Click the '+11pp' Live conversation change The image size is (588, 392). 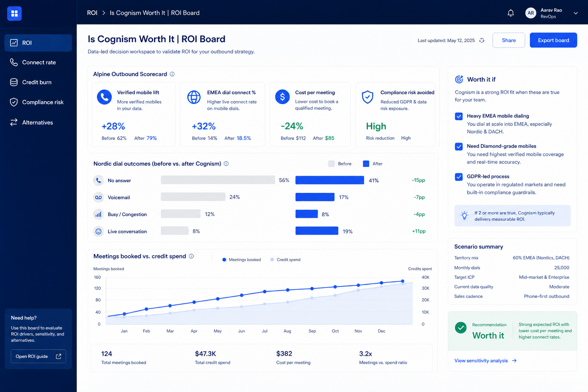pos(419,232)
